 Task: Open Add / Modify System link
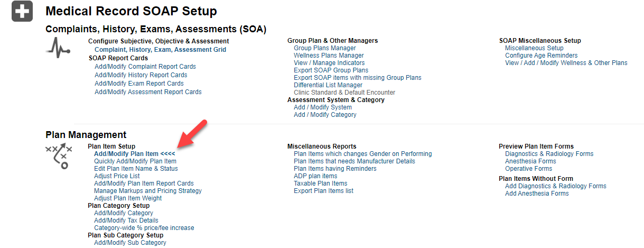coord(322,107)
